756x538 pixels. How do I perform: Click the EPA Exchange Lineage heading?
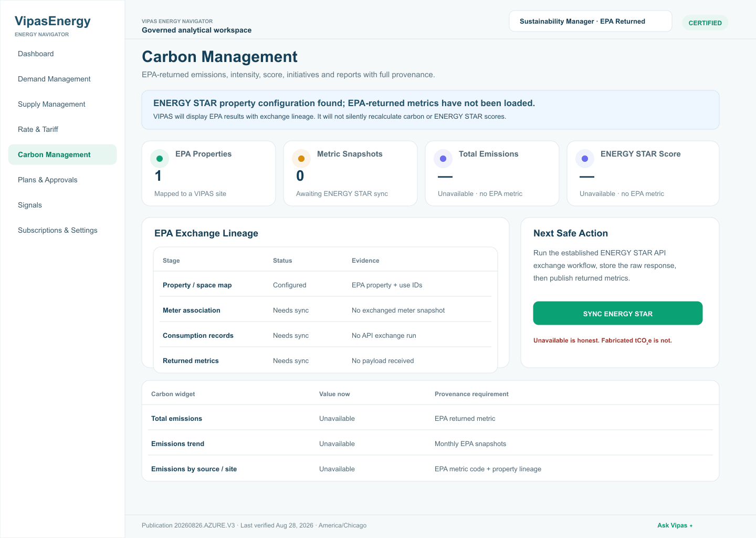click(x=206, y=233)
